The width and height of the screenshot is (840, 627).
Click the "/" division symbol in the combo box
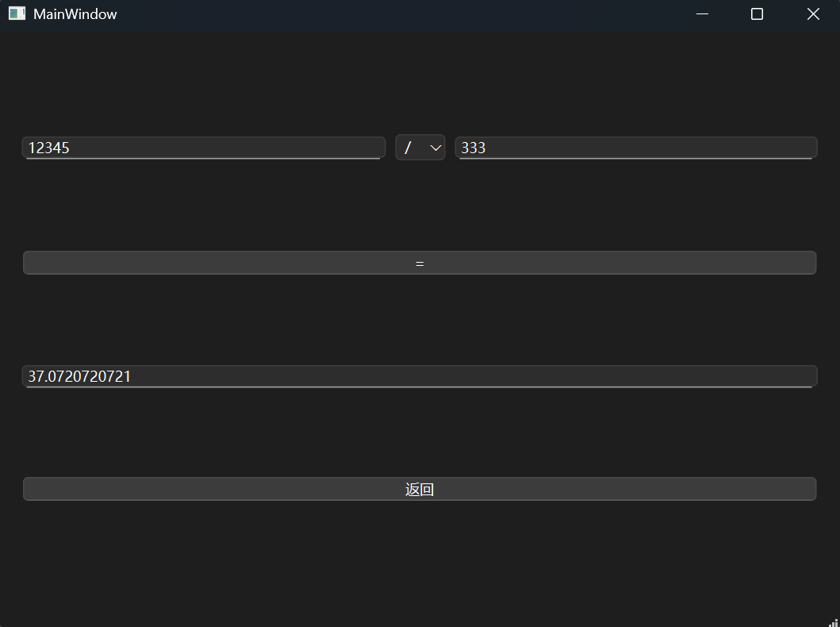(x=408, y=148)
